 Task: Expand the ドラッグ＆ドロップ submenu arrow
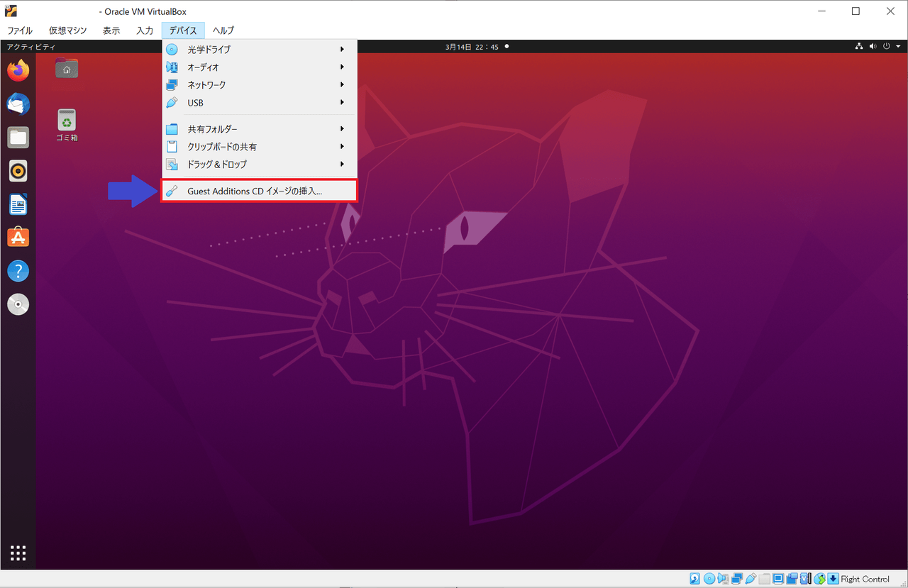pos(342,165)
